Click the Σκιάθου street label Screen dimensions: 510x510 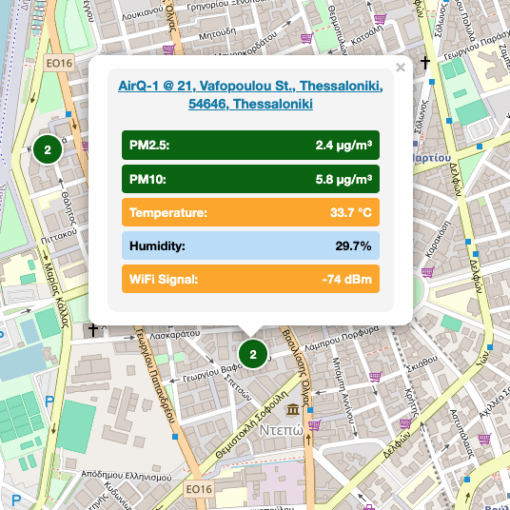(x=421, y=364)
